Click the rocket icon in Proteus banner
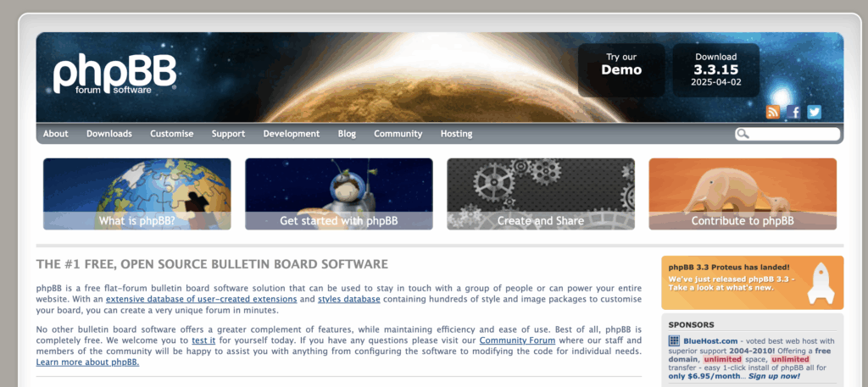Screen dimensions: 868x387 coord(821,283)
